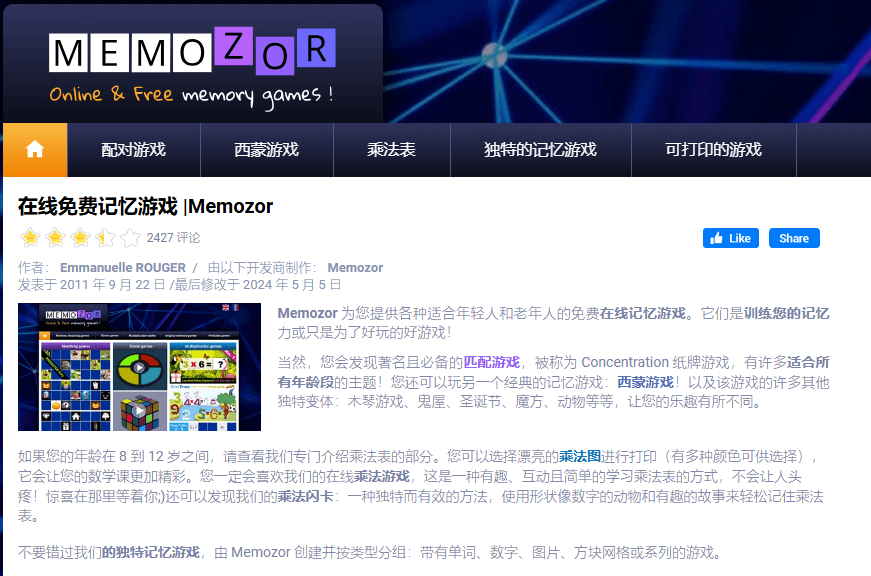Choose the third rating star
This screenshot has width=871, height=576.
pos(80,238)
